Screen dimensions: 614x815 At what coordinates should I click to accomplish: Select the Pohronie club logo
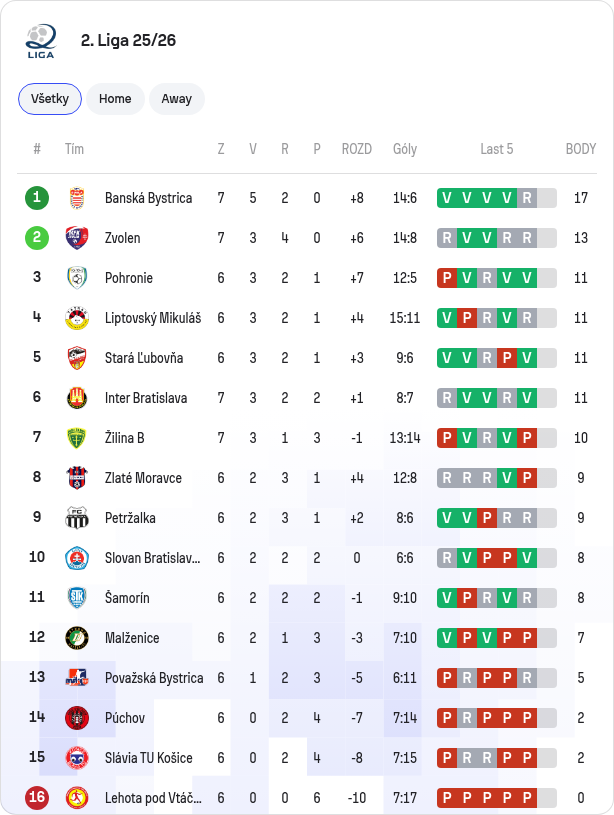(x=77, y=278)
